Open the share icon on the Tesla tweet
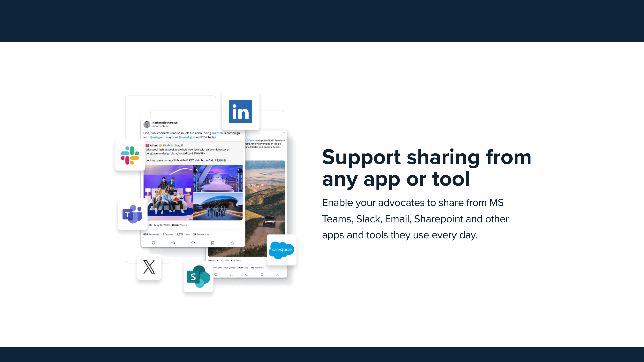The height and width of the screenshot is (362, 644). [x=277, y=274]
